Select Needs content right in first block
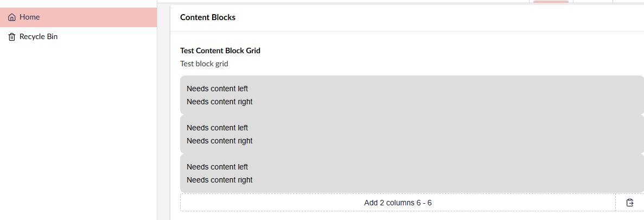The image size is (644, 220). tap(219, 102)
